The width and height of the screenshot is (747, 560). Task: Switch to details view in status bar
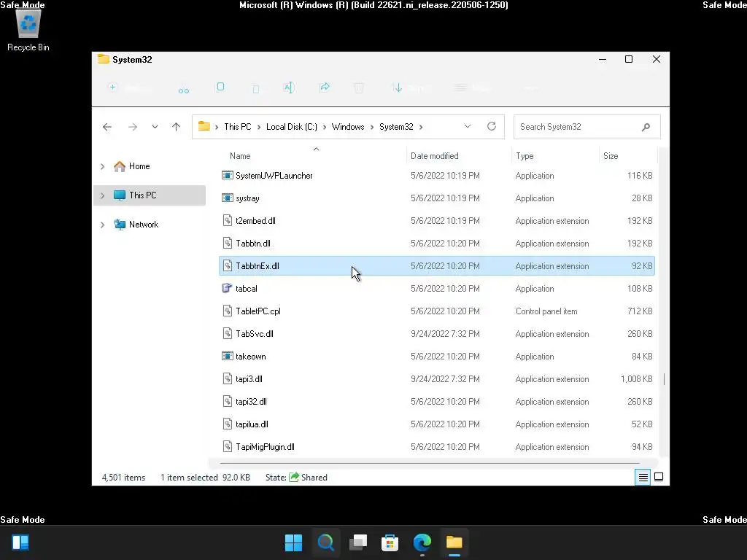(x=643, y=477)
